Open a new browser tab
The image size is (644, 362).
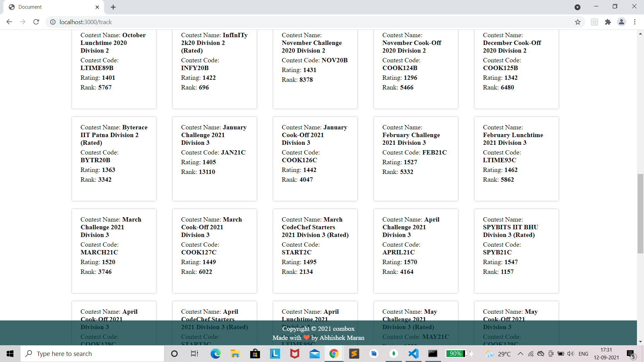tap(113, 7)
